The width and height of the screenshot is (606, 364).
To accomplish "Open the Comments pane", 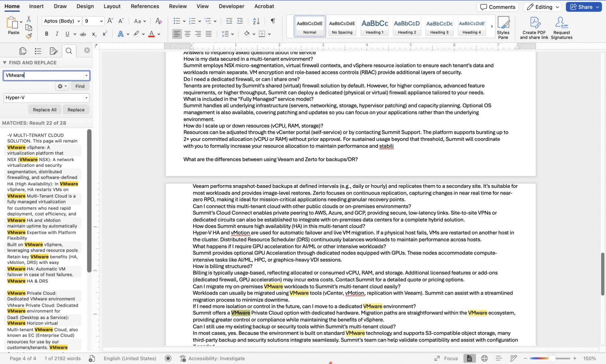I will pyautogui.click(x=498, y=7).
